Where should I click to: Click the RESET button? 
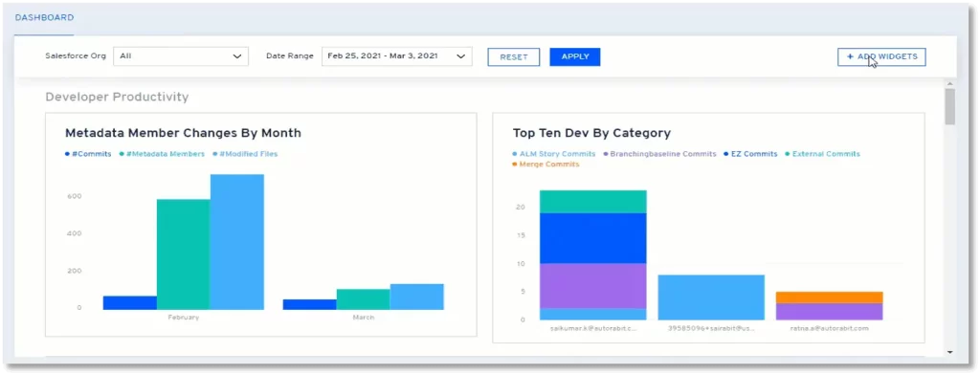[514, 56]
